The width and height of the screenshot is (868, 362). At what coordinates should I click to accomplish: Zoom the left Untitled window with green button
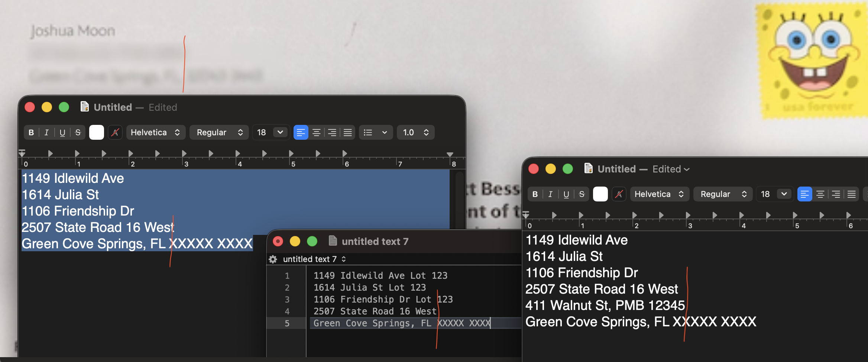pyautogui.click(x=64, y=107)
